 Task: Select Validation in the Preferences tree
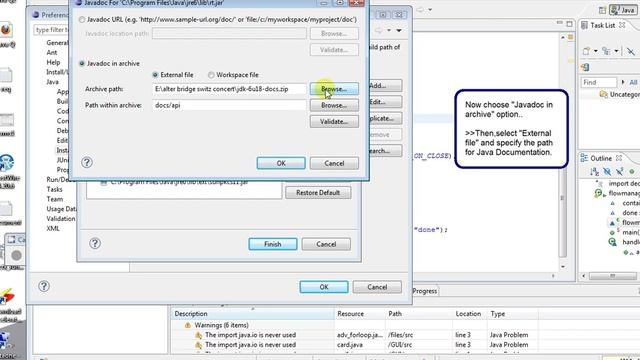(x=60, y=218)
